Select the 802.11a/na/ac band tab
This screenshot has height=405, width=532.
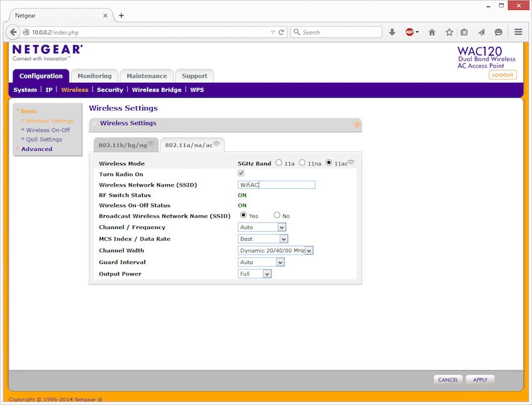point(192,145)
